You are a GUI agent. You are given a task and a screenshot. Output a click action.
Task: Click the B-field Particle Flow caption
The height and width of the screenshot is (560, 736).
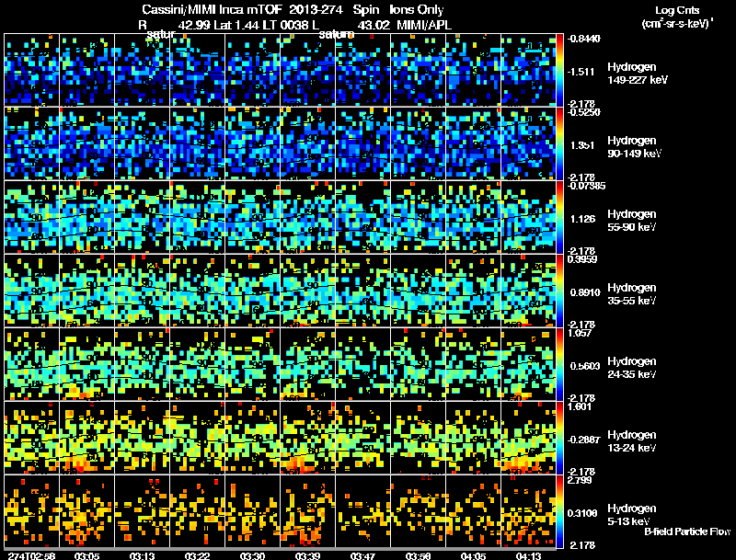coord(687,531)
